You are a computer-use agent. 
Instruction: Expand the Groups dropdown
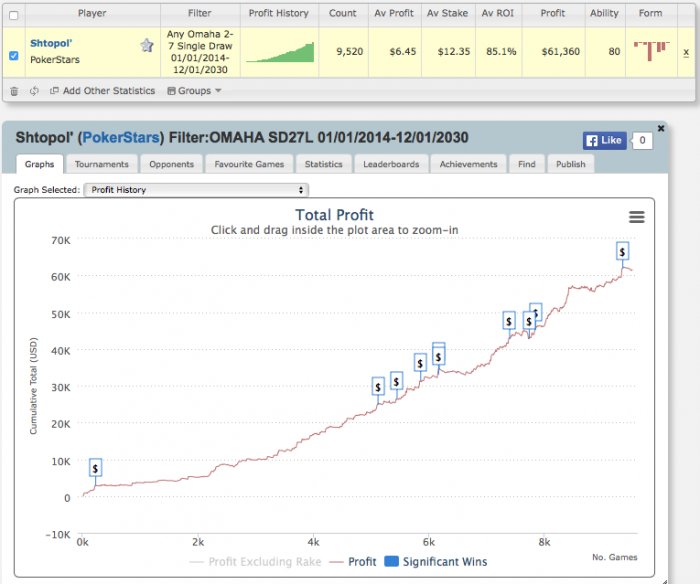(194, 91)
